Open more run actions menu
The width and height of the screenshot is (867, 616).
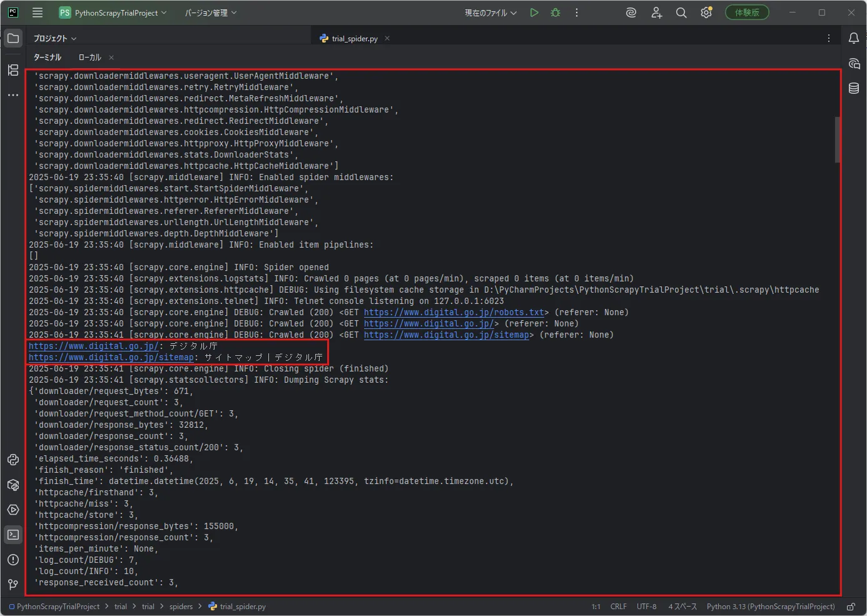coord(577,13)
